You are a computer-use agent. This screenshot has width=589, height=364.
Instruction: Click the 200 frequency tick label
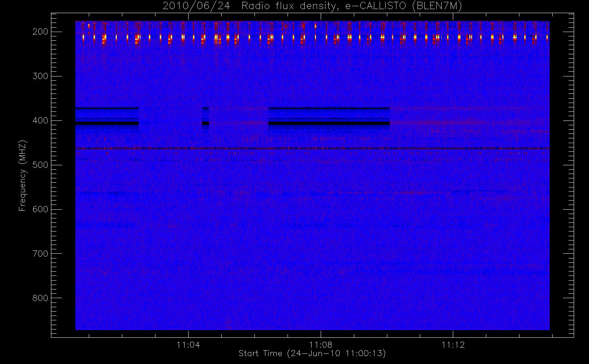(x=40, y=32)
